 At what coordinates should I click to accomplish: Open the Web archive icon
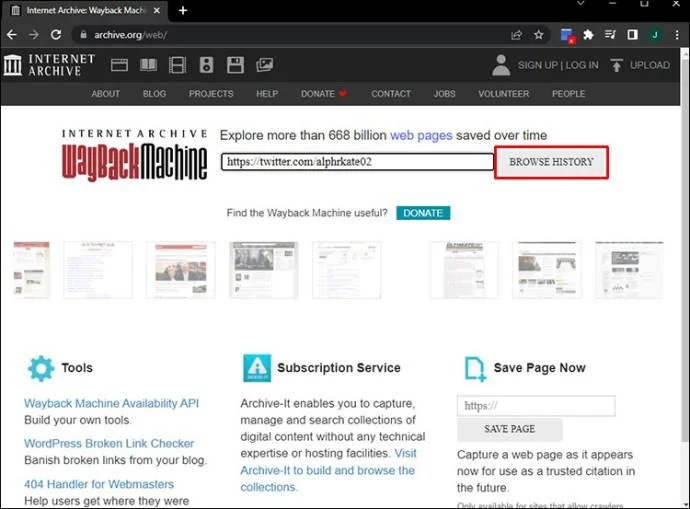pyautogui.click(x=119, y=65)
